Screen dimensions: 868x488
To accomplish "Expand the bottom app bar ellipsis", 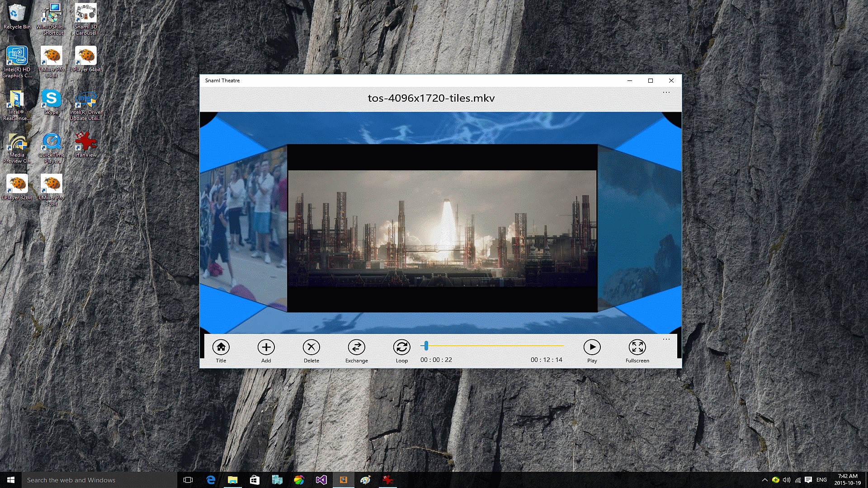I will pos(666,339).
